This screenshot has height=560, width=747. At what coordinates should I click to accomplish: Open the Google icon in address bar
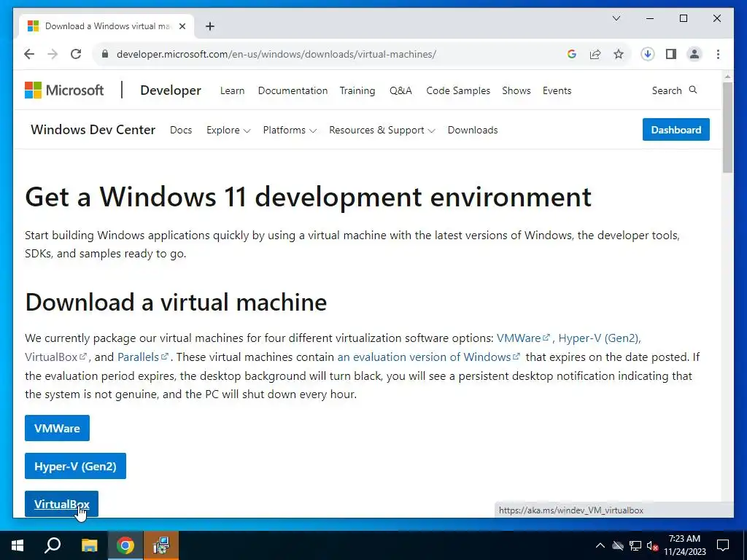(572, 54)
